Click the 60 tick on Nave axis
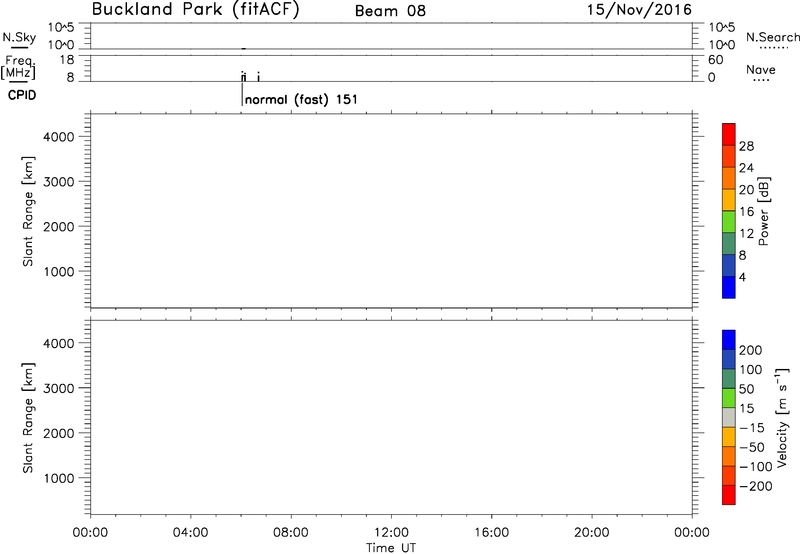800x554 pixels. 715,60
